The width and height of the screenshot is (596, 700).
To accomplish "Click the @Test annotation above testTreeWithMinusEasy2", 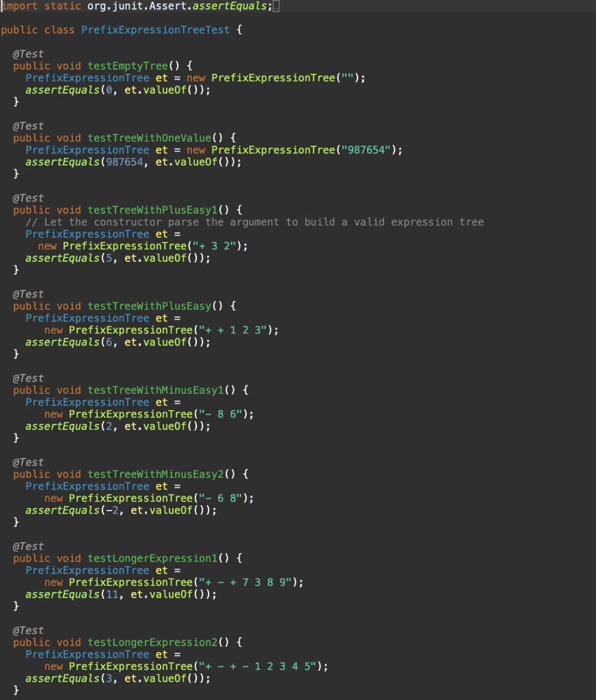I will point(28,462).
